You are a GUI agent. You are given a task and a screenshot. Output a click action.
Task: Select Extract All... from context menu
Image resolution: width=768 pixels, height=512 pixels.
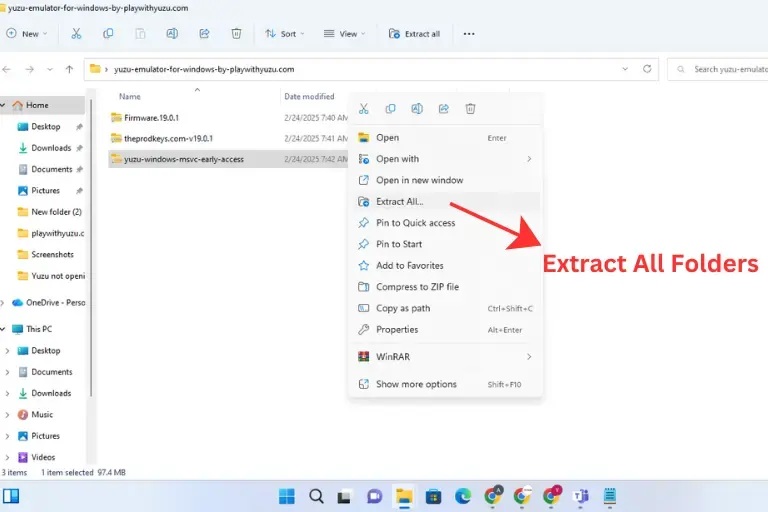(399, 202)
